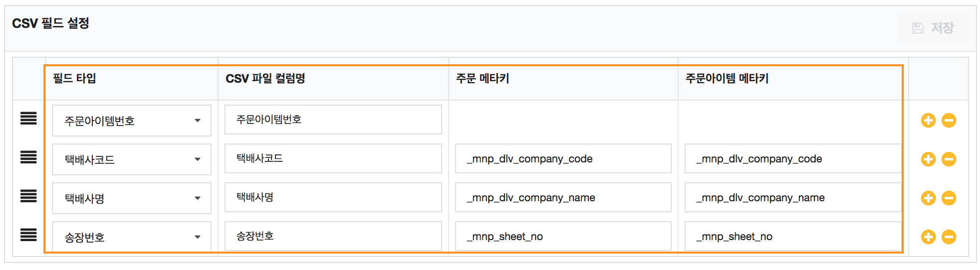Delete the 택배사명 row using minus icon

[x=949, y=198]
